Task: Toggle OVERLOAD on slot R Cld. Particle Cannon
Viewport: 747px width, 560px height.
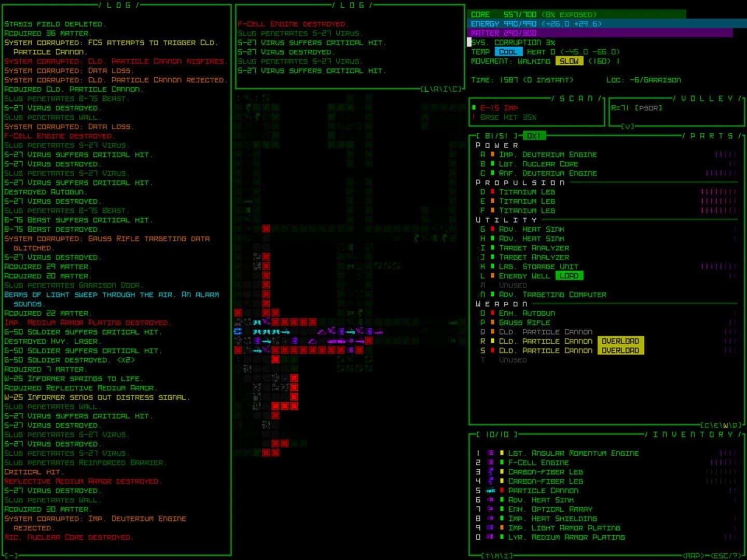Action: click(x=621, y=341)
